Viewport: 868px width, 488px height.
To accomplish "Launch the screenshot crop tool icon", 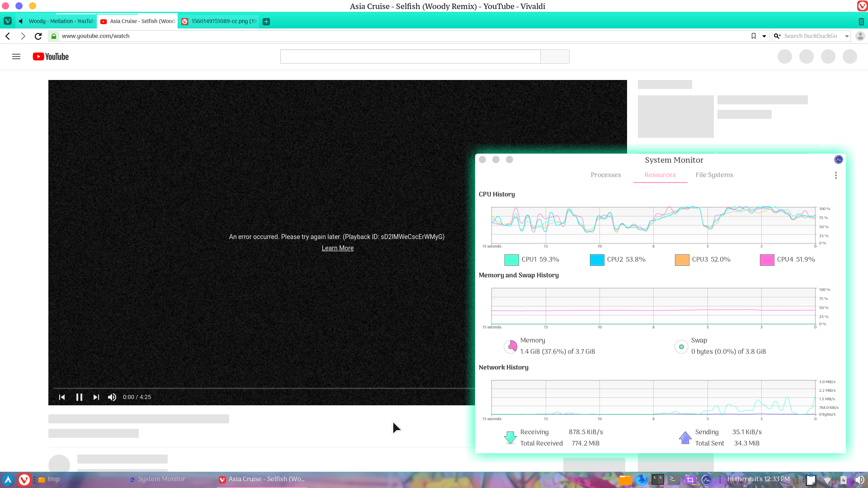I will tap(690, 480).
